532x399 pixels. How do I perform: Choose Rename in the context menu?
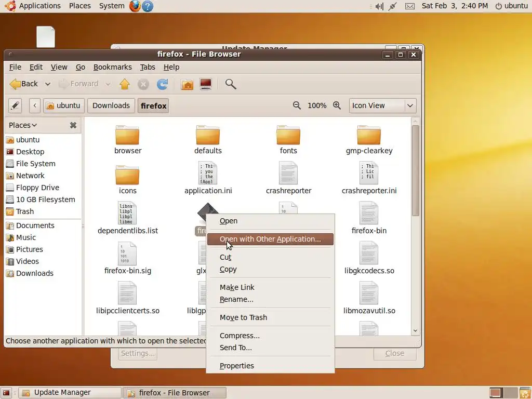(270, 300)
